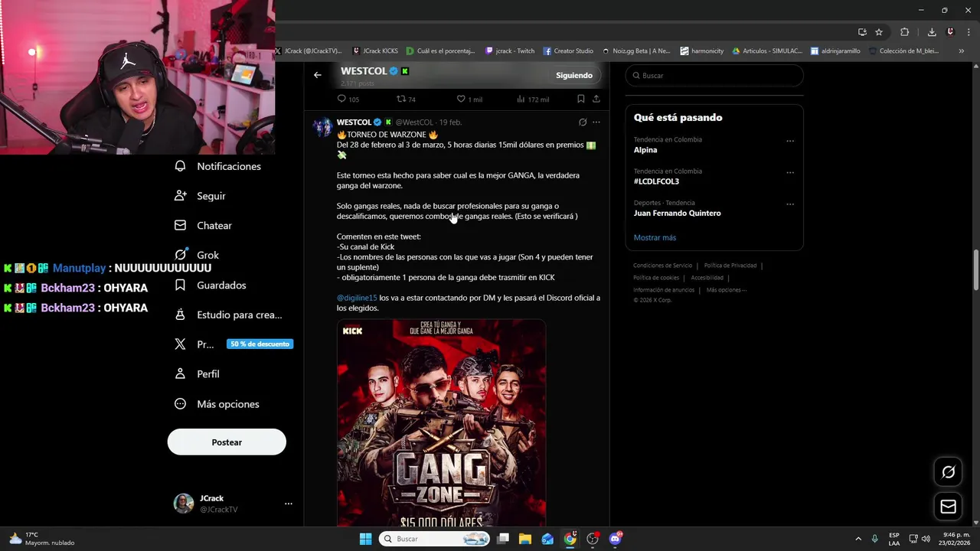Expand Más opciones in the footer
Image resolution: width=980 pixels, height=551 pixels.
point(726,290)
